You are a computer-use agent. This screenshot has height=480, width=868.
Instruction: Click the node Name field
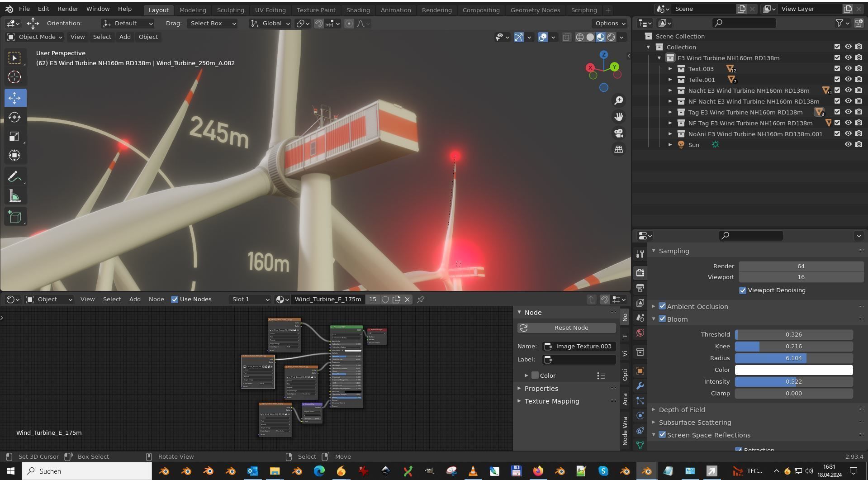(579, 347)
